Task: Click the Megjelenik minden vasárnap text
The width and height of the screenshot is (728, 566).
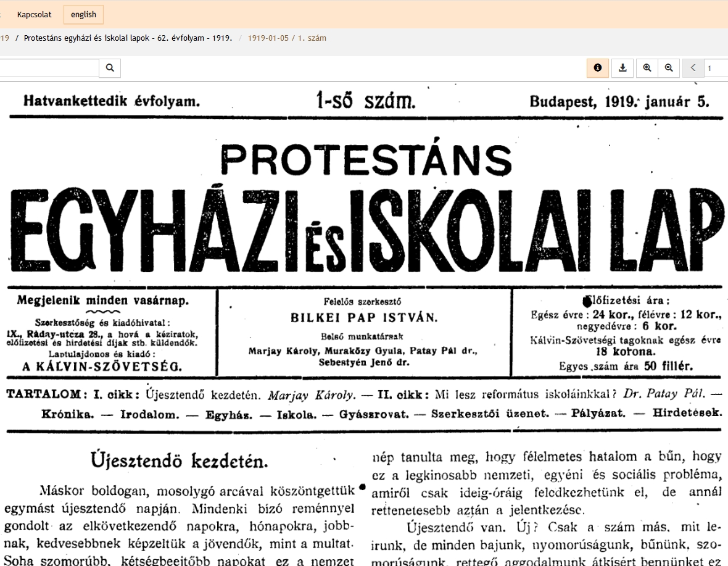Action: [103, 301]
